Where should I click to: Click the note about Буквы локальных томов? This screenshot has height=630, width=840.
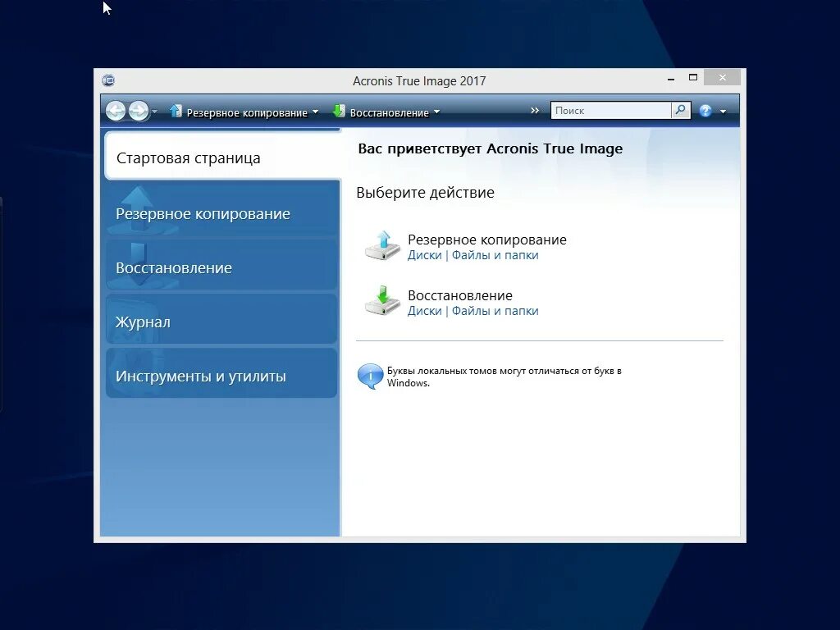pyautogui.click(x=504, y=377)
